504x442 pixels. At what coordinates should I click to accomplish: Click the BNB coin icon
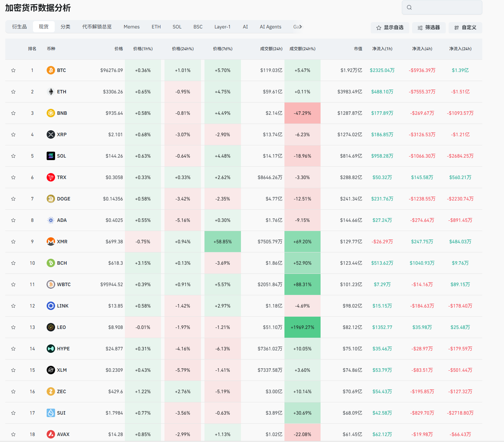[x=51, y=113]
